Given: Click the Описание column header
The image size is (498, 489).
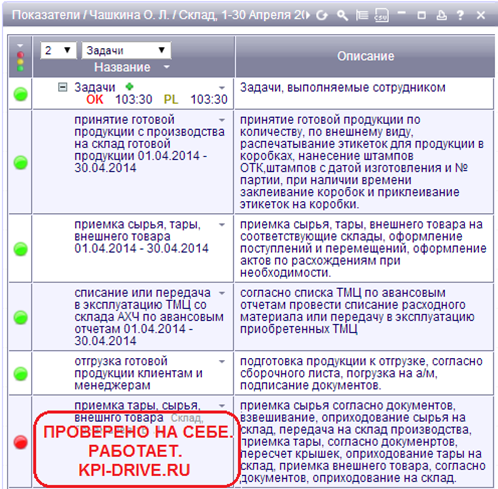Looking at the screenshot, I should point(365,56).
